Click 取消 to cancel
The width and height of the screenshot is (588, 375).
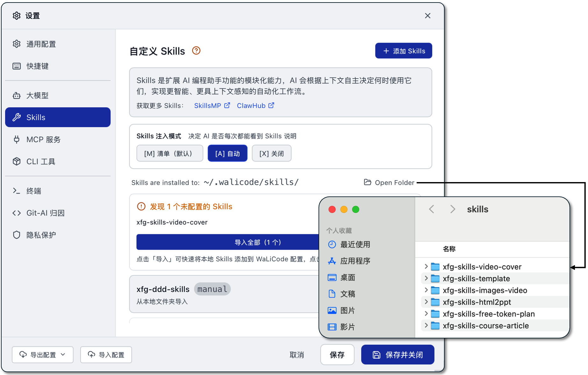point(297,355)
